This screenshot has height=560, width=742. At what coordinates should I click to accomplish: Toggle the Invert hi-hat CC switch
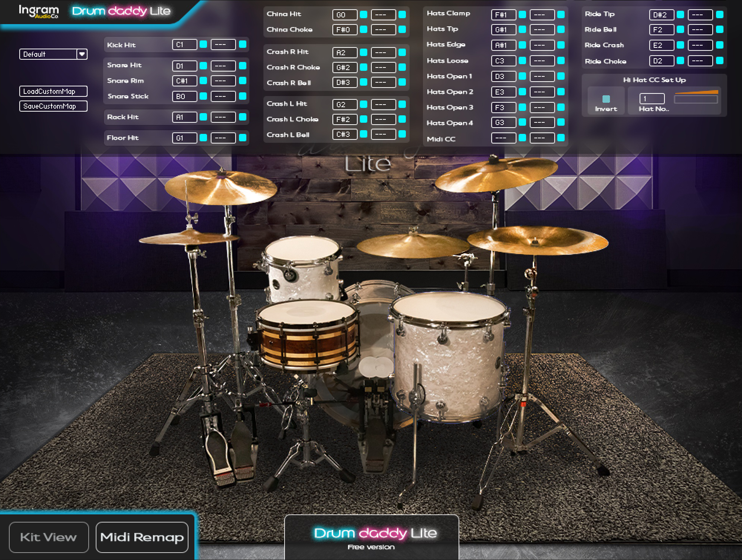tap(606, 99)
